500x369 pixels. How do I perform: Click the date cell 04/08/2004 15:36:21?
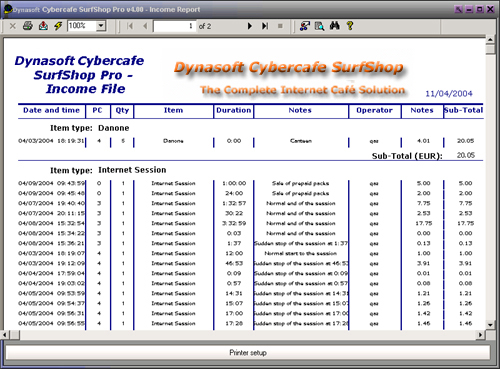coord(51,243)
